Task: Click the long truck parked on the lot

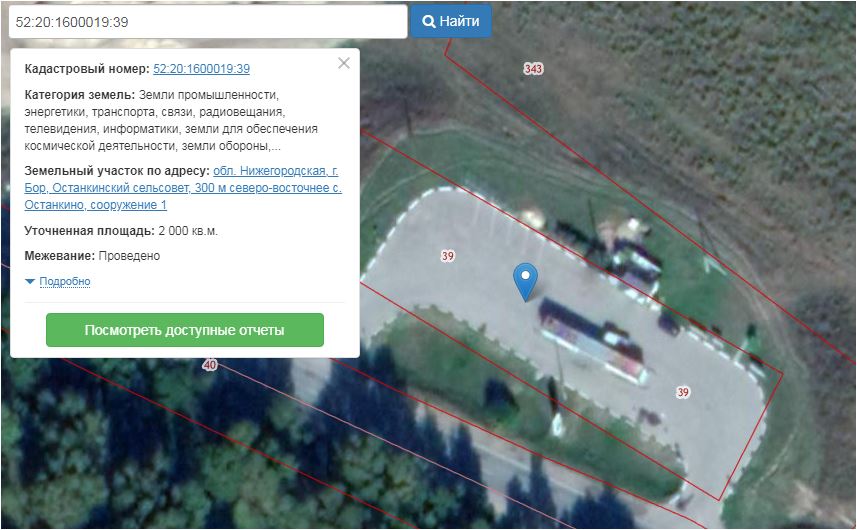Action: coord(592,339)
